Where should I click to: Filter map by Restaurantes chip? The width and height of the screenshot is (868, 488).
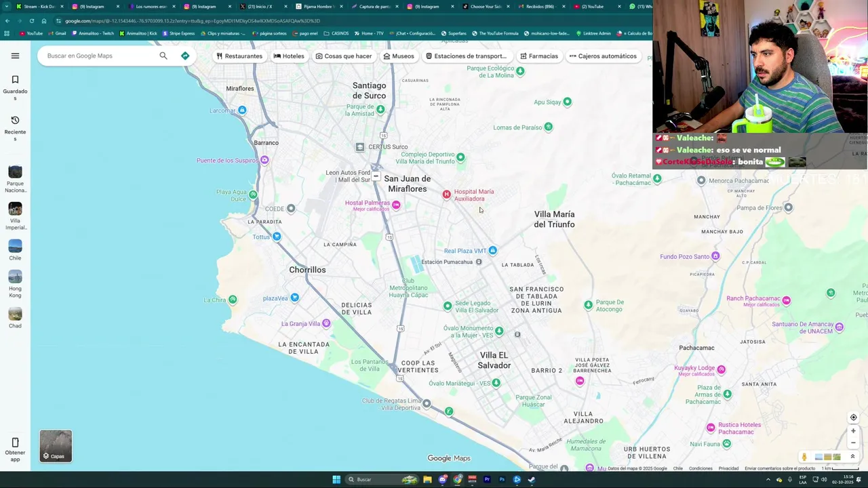pyautogui.click(x=239, y=56)
